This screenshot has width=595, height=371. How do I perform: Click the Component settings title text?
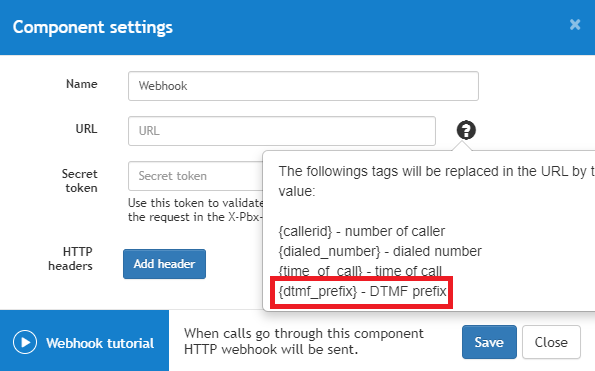93,27
